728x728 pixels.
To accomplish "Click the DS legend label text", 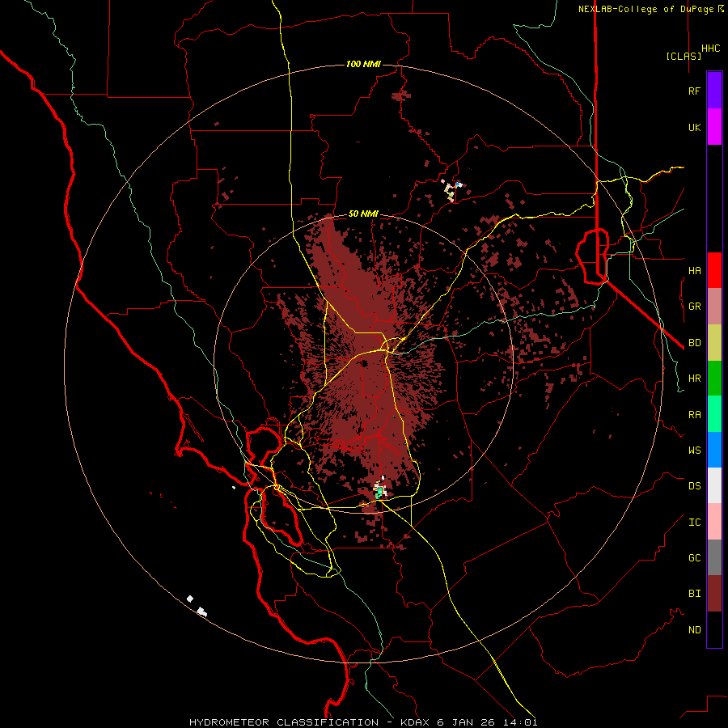I will [694, 486].
